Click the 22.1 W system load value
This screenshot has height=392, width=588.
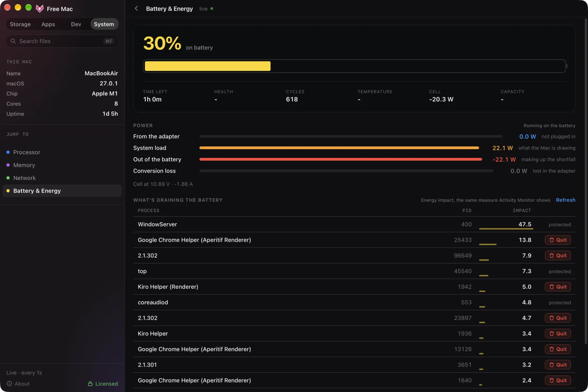coord(502,148)
